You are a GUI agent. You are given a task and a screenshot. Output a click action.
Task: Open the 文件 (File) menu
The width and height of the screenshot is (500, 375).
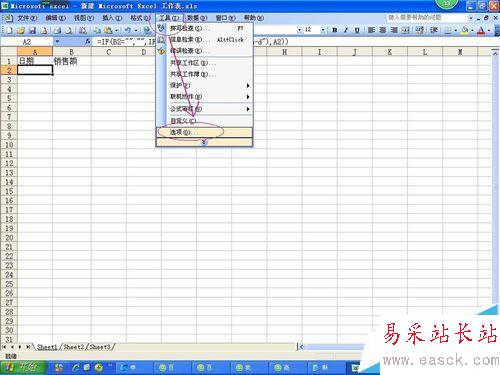point(27,18)
